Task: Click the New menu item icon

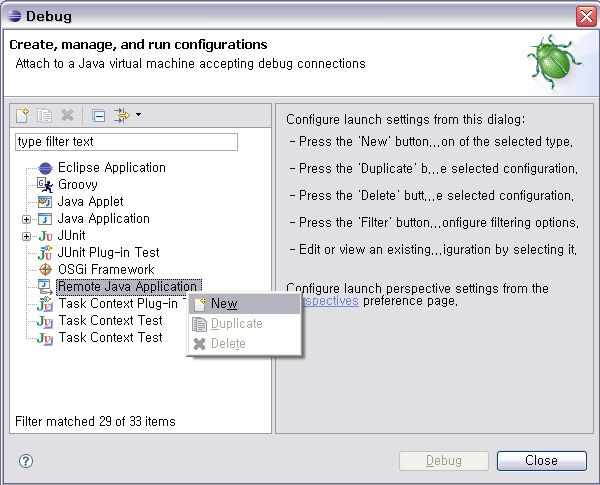Action: click(x=200, y=304)
